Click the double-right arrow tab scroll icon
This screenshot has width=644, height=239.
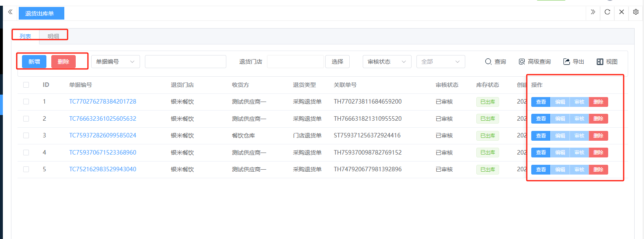pyautogui.click(x=593, y=12)
